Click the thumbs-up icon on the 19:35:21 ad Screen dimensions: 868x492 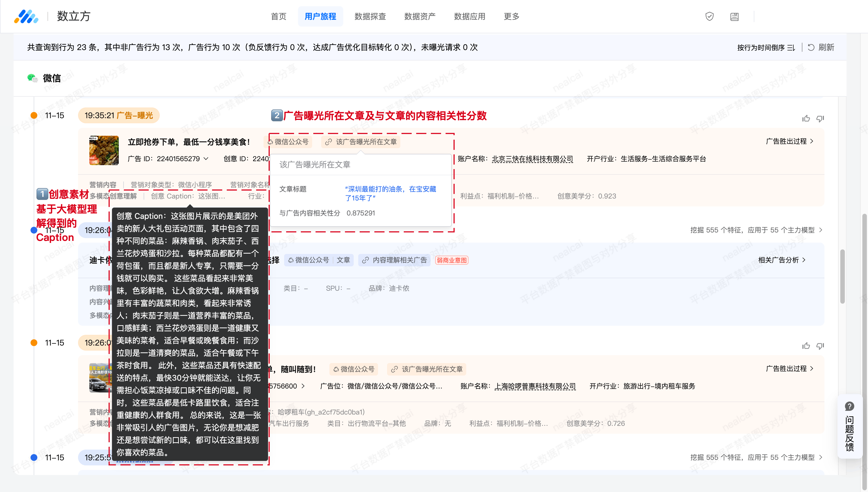(x=806, y=118)
